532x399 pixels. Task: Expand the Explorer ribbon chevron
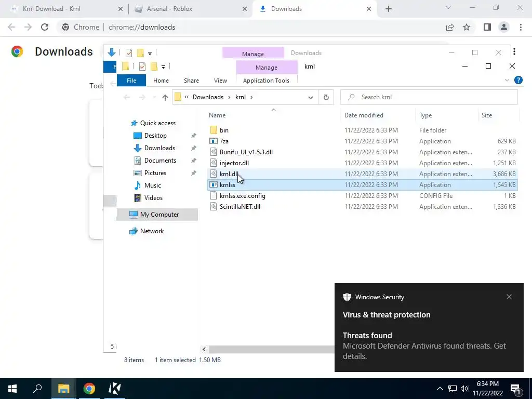[507, 81]
